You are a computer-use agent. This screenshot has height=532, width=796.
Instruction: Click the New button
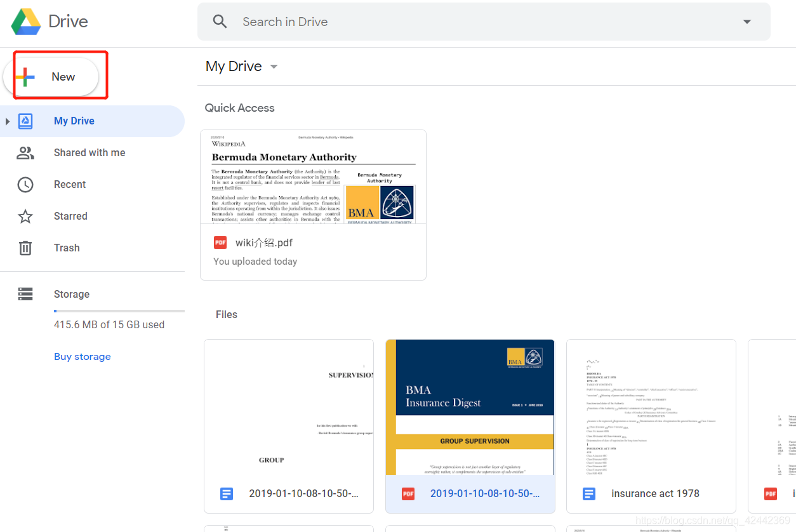point(51,77)
